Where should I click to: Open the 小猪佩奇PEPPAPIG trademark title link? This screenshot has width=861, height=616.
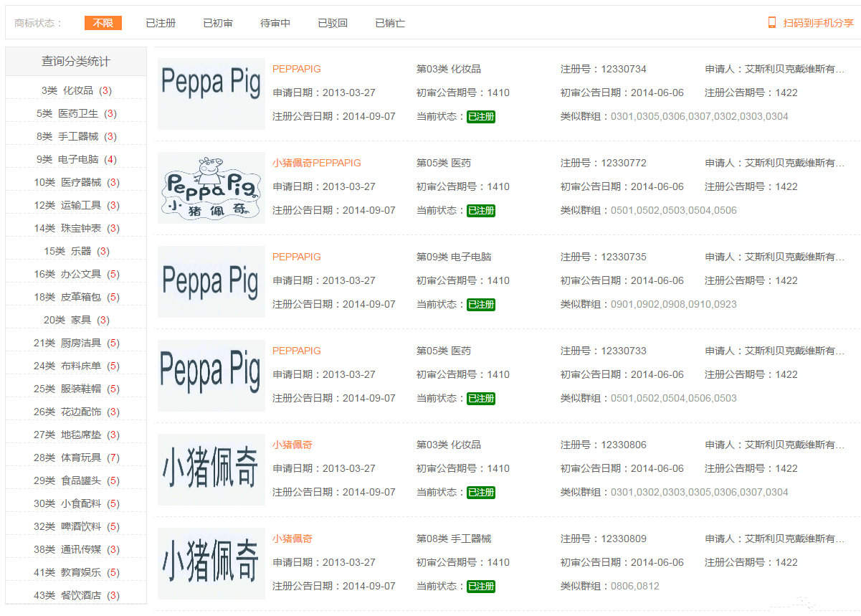(316, 163)
